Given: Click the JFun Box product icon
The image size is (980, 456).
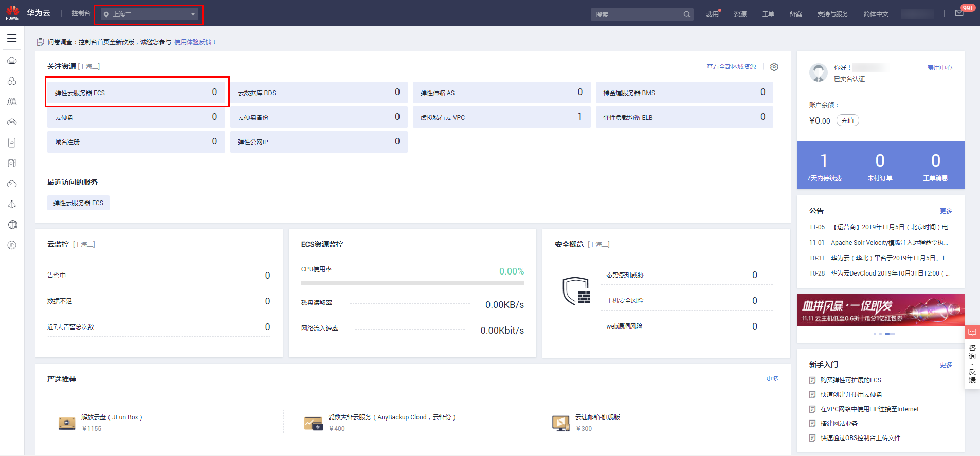Looking at the screenshot, I should (x=67, y=423).
